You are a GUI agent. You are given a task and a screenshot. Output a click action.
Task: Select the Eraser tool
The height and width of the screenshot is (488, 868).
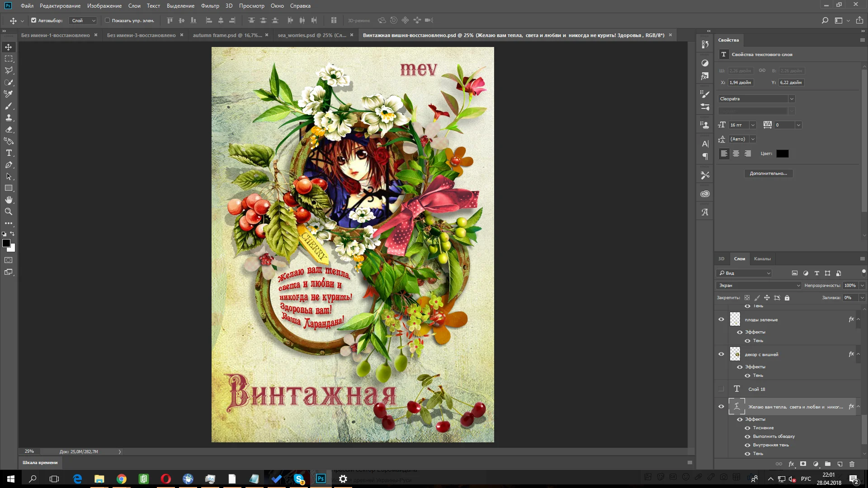coord(9,129)
